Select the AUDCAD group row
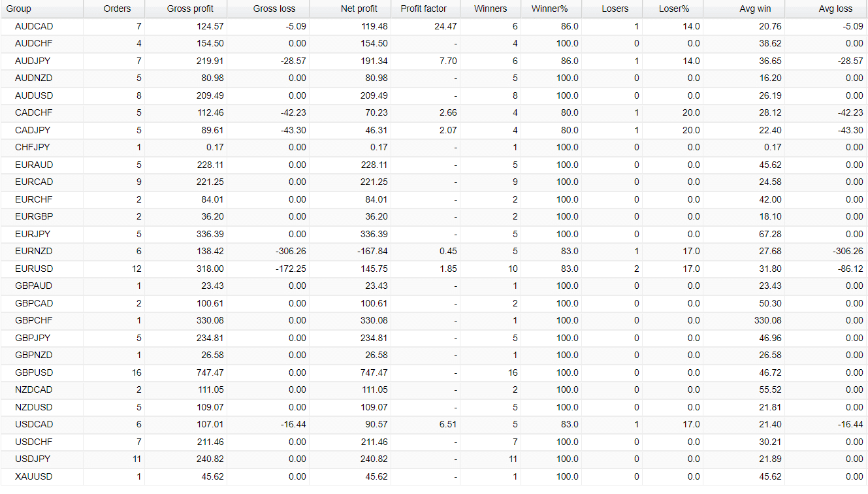The height and width of the screenshot is (494, 868). click(x=434, y=27)
